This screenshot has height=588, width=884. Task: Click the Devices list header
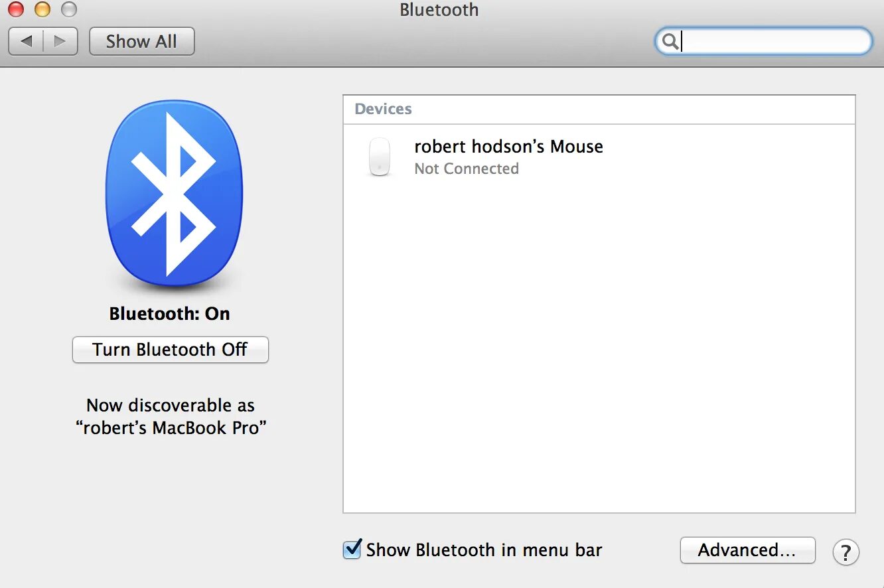(x=599, y=110)
